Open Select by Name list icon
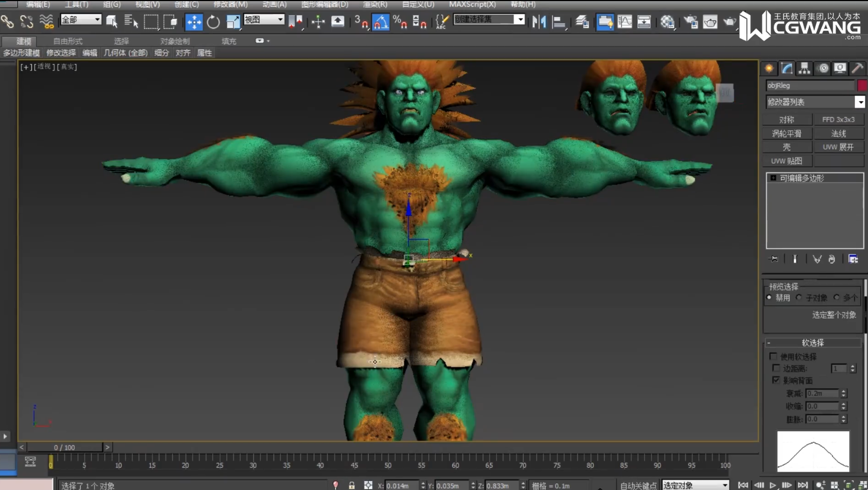868x490 pixels. pos(131,21)
